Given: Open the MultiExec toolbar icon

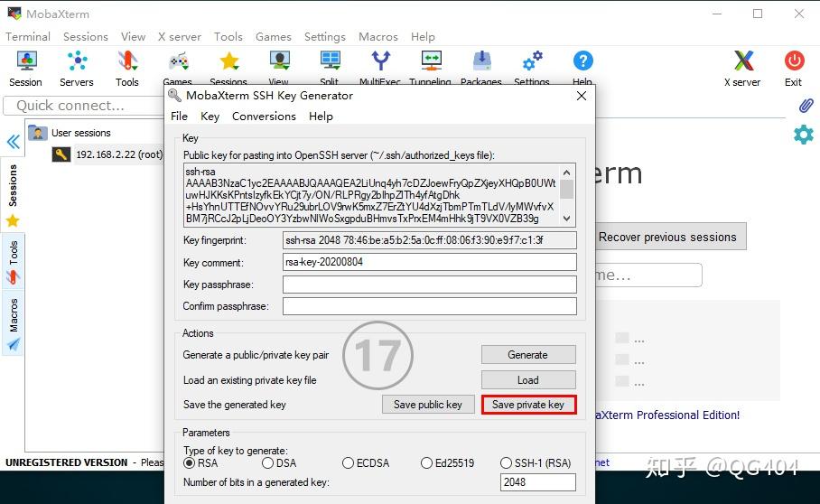Looking at the screenshot, I should 381,61.
